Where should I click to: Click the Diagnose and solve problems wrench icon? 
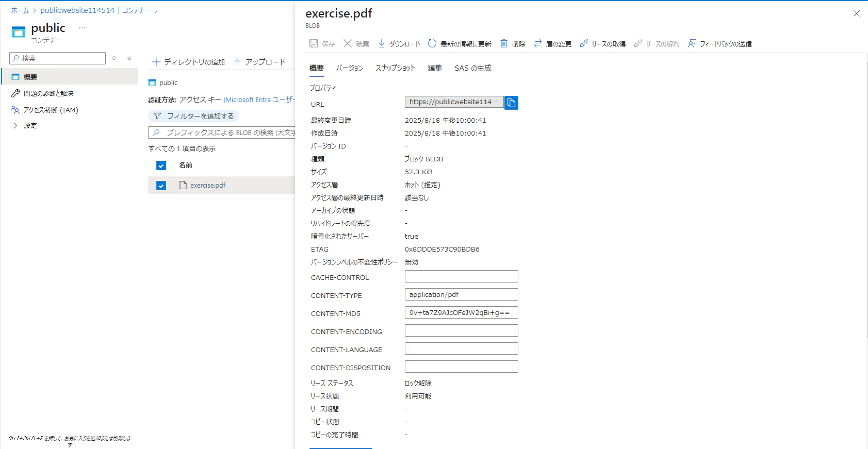(15, 93)
